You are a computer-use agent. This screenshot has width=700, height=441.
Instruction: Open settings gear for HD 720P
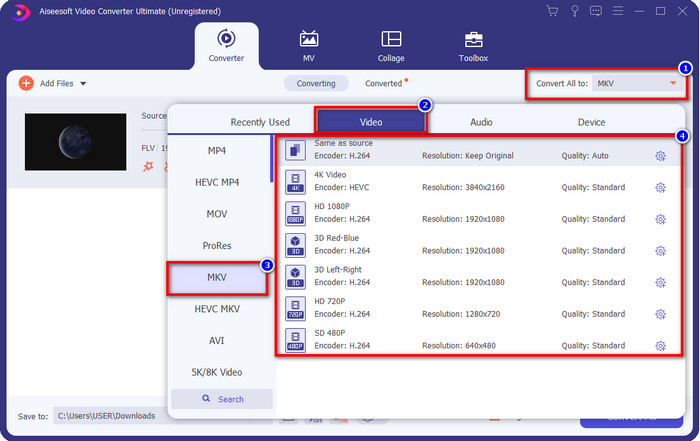660,314
